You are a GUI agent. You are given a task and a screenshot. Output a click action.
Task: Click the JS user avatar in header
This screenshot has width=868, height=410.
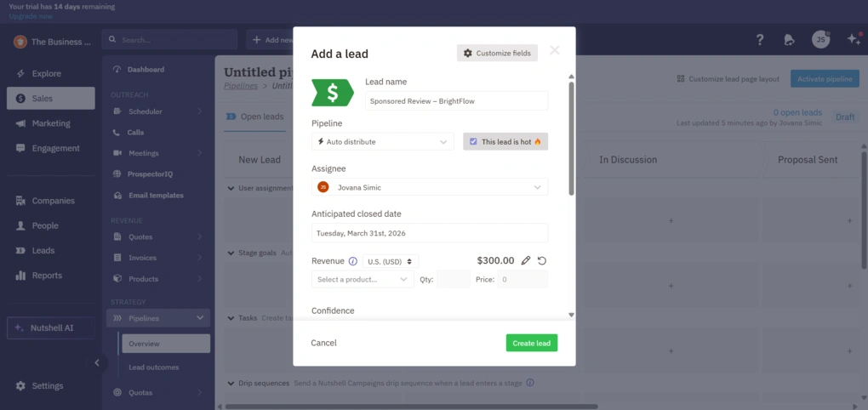click(819, 40)
